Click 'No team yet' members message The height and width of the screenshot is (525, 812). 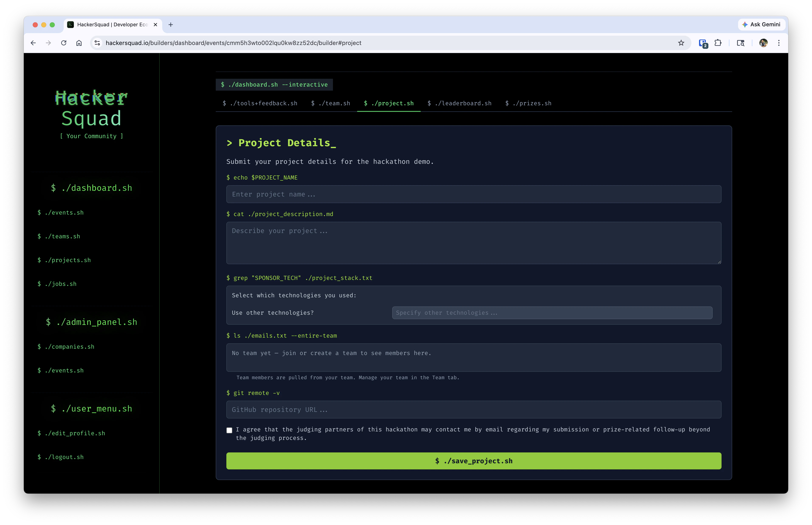(x=331, y=353)
